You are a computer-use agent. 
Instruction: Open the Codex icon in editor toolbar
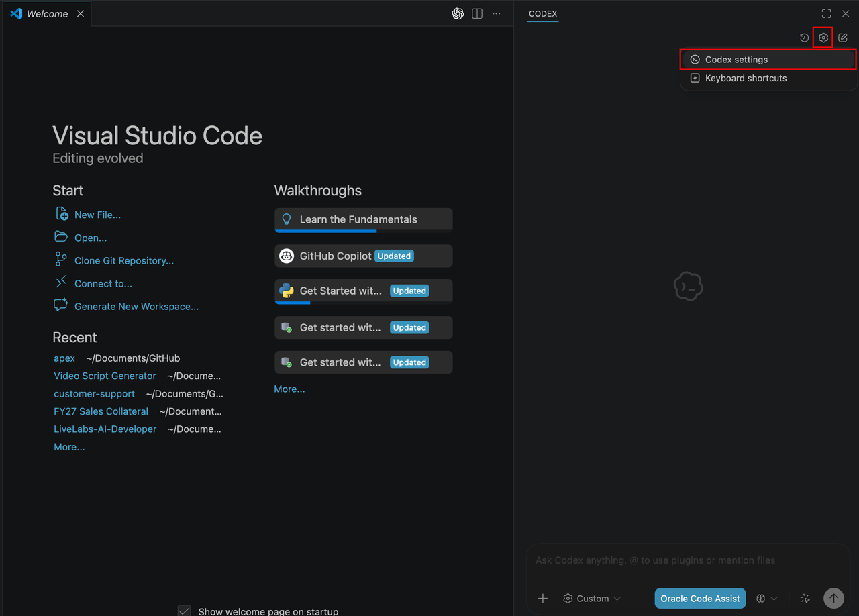coord(458,13)
